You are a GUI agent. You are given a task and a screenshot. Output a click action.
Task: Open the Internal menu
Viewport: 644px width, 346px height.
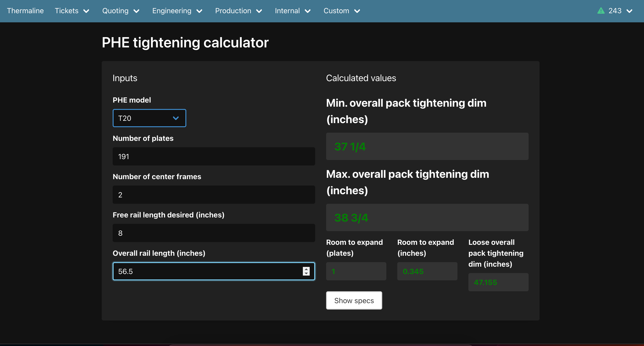(x=293, y=11)
